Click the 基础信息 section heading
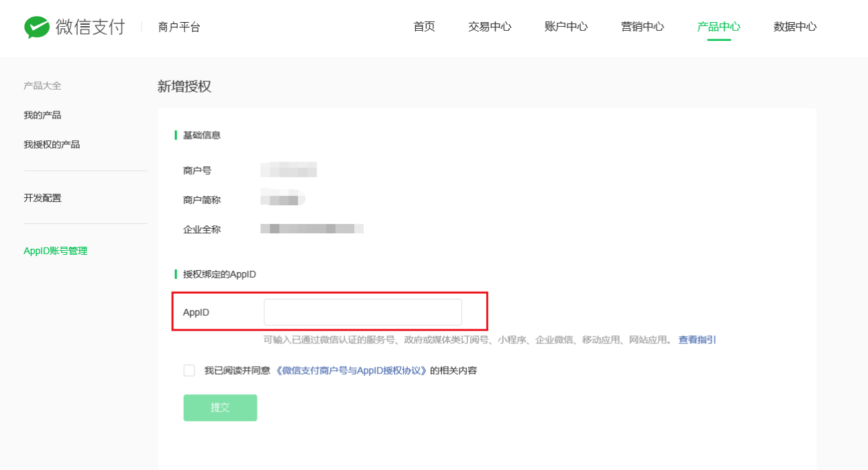Image resolution: width=868 pixels, height=470 pixels. pos(202,135)
